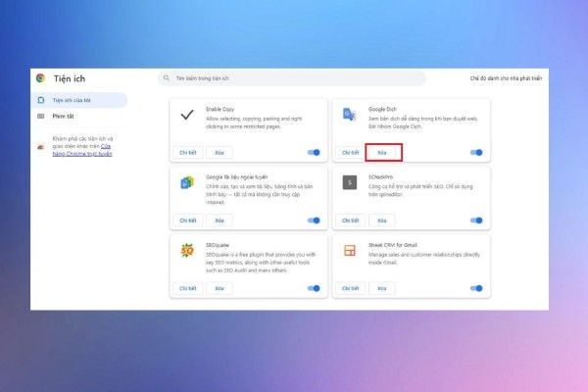Click Chi tiết button for SEOquake
Image resolution: width=588 pixels, height=392 pixels.
click(187, 288)
